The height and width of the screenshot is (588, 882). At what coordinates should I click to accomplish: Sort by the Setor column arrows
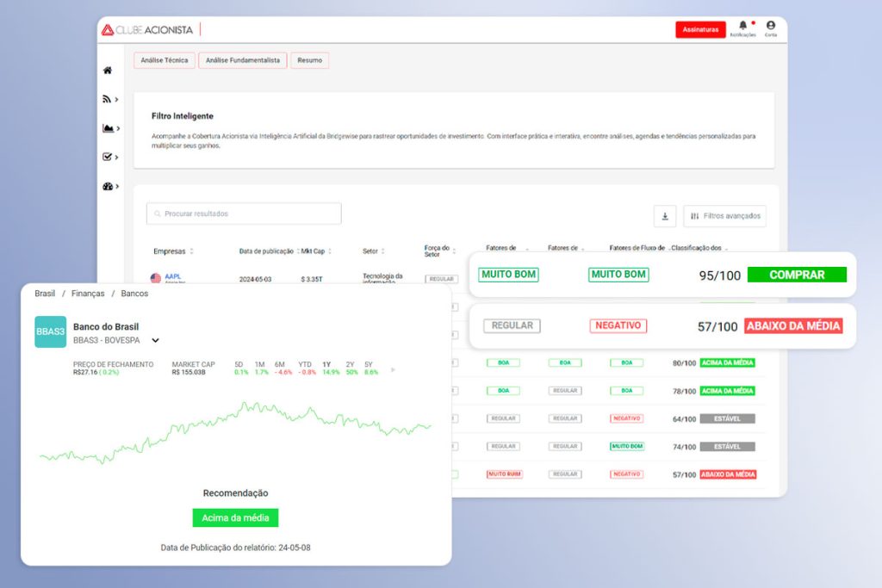[382, 251]
